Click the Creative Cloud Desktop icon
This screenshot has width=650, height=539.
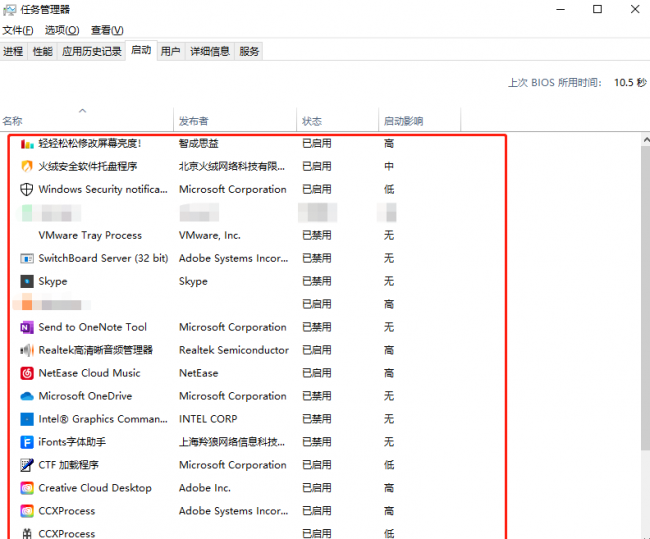[27, 488]
